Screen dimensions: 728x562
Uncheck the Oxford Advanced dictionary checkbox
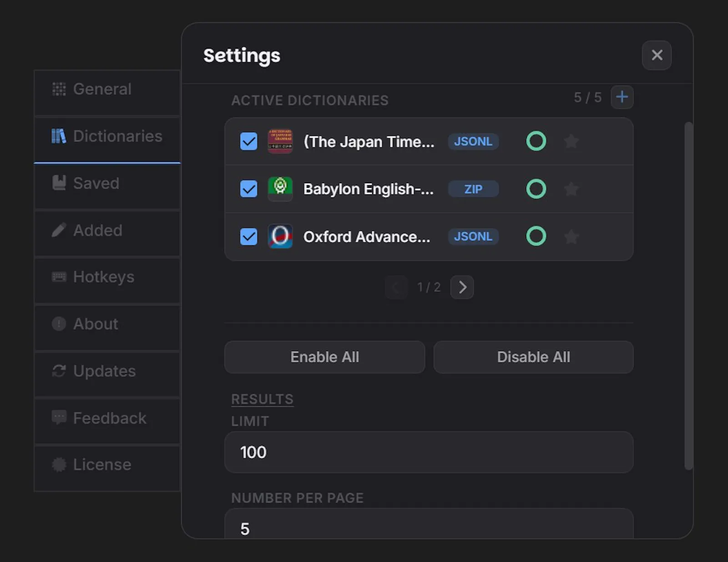(x=248, y=236)
